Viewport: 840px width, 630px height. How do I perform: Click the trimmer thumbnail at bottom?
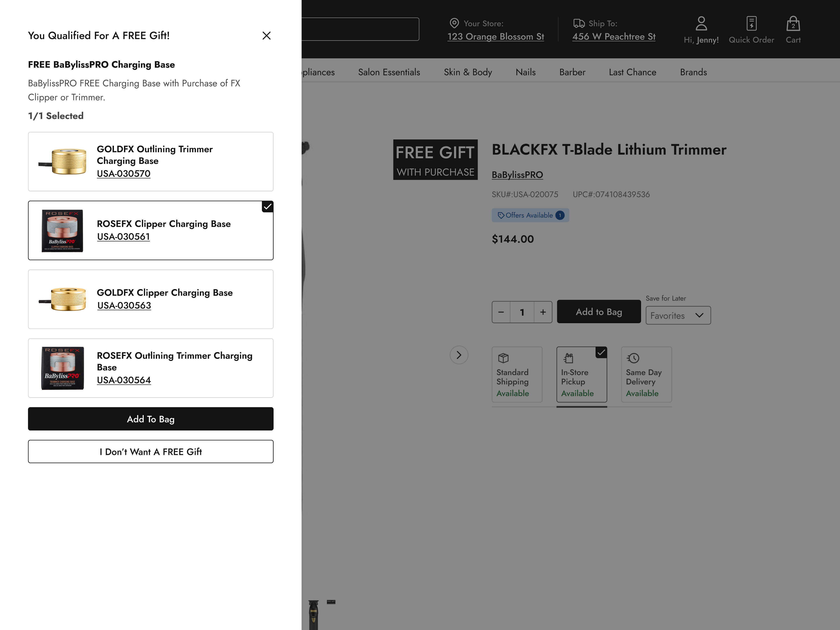[x=313, y=614]
